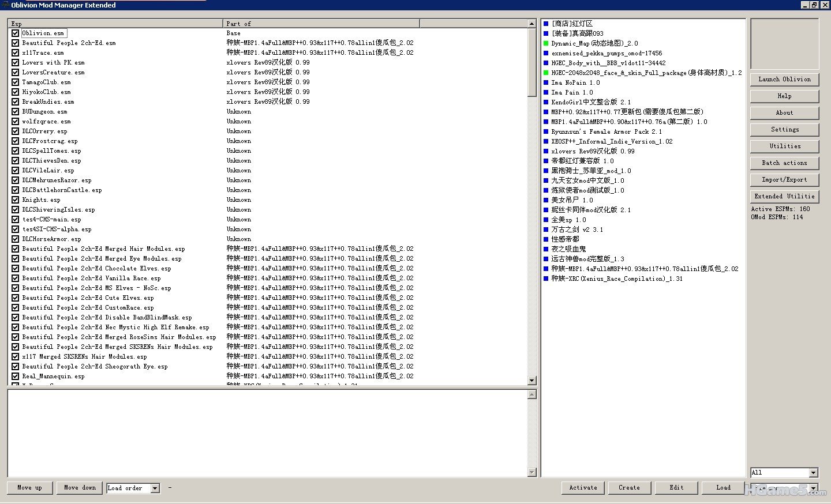
Task: Click blue square beside KendoGirl 2.1 mod
Action: pyautogui.click(x=546, y=102)
